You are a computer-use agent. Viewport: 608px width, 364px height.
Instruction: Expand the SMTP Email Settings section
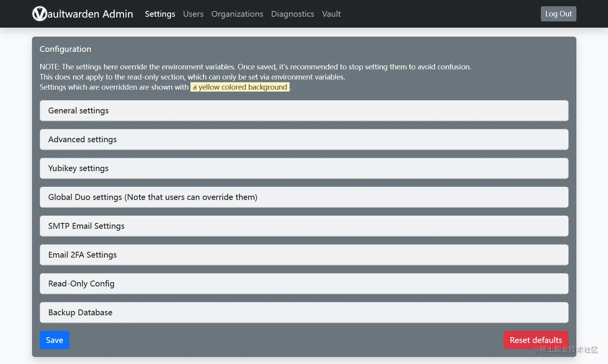click(304, 226)
